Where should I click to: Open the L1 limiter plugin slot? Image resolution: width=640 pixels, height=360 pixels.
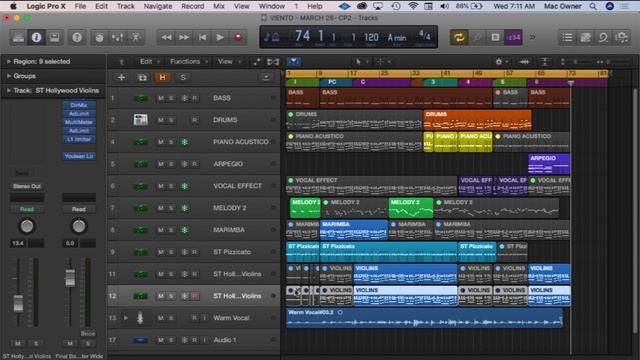79,139
